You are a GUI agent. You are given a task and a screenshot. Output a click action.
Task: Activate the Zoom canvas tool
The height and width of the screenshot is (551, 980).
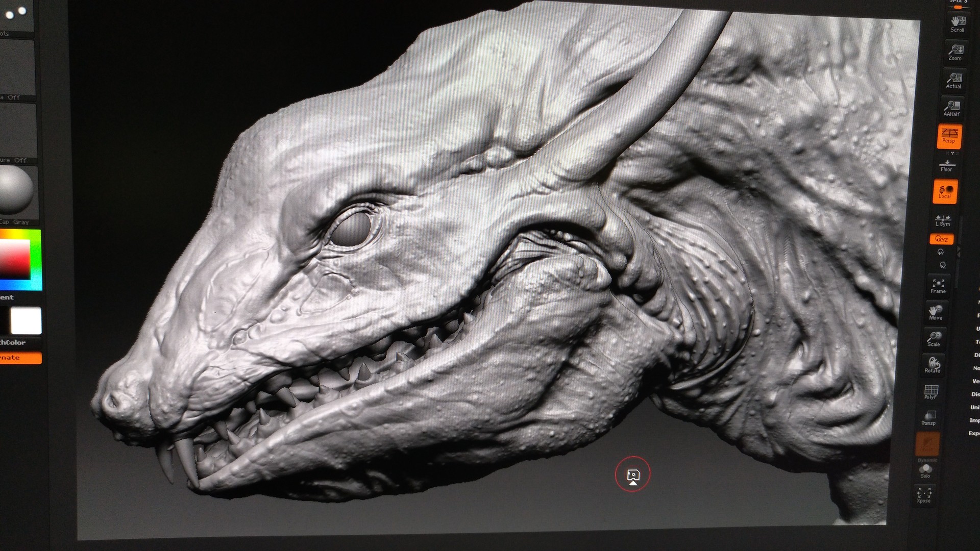955,52
